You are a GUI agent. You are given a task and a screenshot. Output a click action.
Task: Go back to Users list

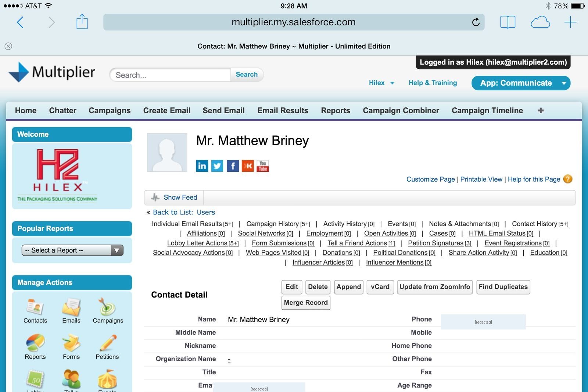(184, 212)
